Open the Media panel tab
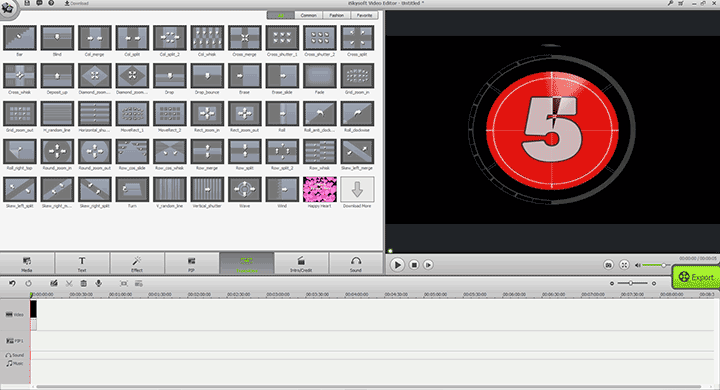The height and width of the screenshot is (390, 720). 27,264
